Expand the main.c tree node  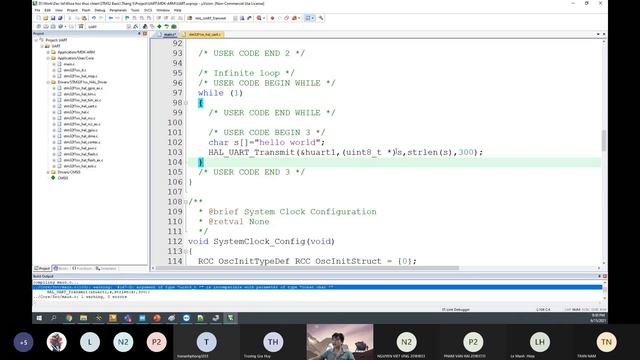54,64
